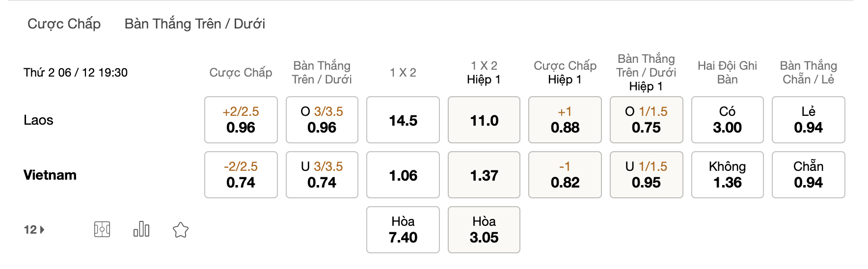Choose Over 3/3.5 odds 0.96
The height and width of the screenshot is (269, 868).
[x=322, y=120]
